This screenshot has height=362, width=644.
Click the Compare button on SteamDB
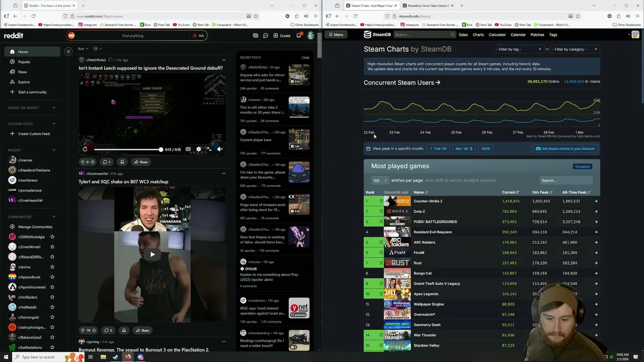coord(582,166)
